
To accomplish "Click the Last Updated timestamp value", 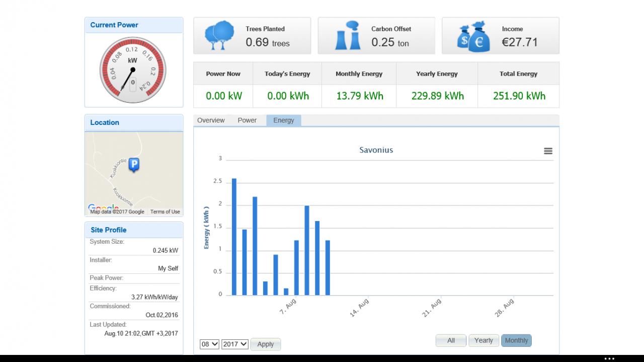I will pyautogui.click(x=141, y=333).
